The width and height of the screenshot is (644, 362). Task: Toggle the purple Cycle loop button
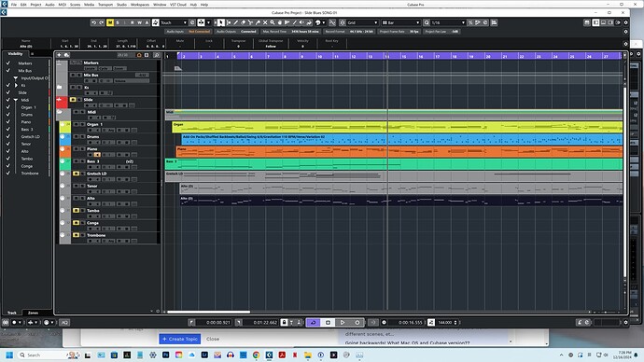click(x=313, y=322)
